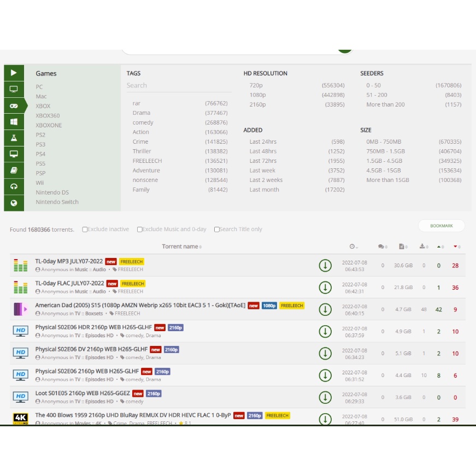Tick Exclude Music and 0-day checkbox
This screenshot has height=476, width=476.
pyautogui.click(x=140, y=230)
